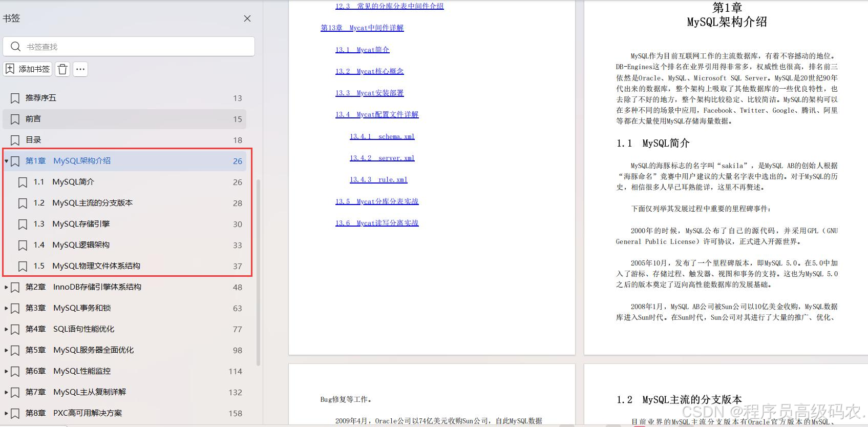Select bookmark 第8章 PXC高可用解决方案
This screenshot has height=427, width=868.
point(124,413)
